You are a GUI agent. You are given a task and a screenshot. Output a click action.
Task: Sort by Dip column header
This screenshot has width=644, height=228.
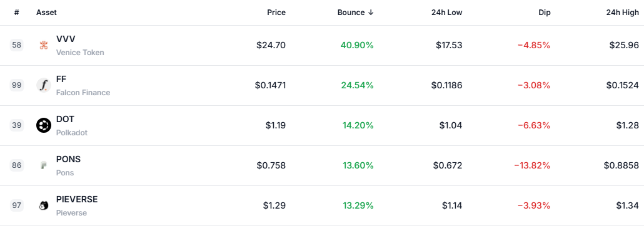[x=544, y=13]
